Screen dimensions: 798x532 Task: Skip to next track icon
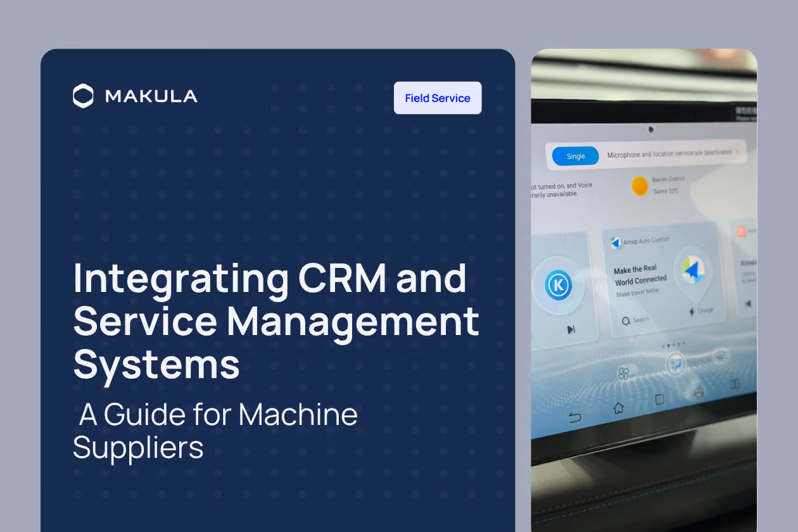571,329
